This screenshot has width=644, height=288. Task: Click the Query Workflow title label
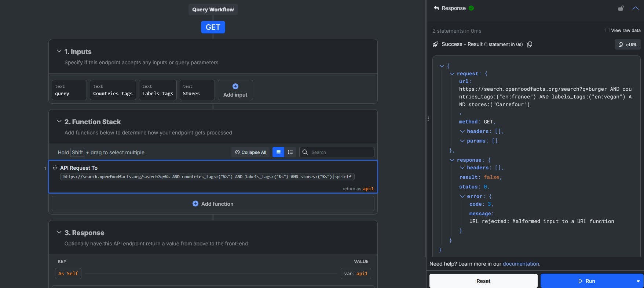point(213,10)
